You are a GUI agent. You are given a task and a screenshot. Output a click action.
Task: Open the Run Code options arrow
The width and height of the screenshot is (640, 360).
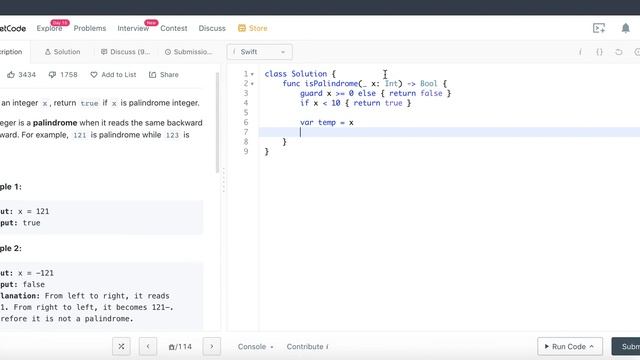coord(591,347)
